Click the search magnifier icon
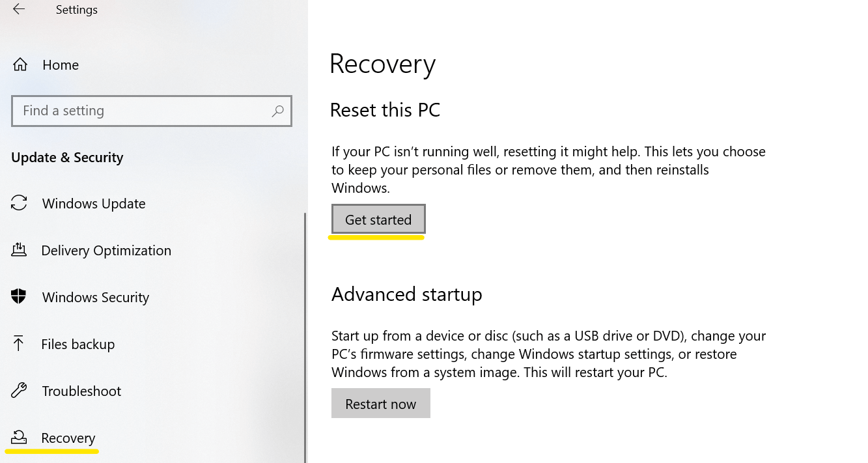 (x=278, y=111)
